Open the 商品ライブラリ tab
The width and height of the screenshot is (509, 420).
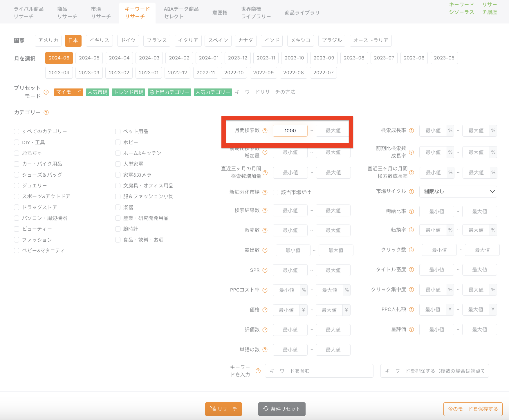pos(302,13)
